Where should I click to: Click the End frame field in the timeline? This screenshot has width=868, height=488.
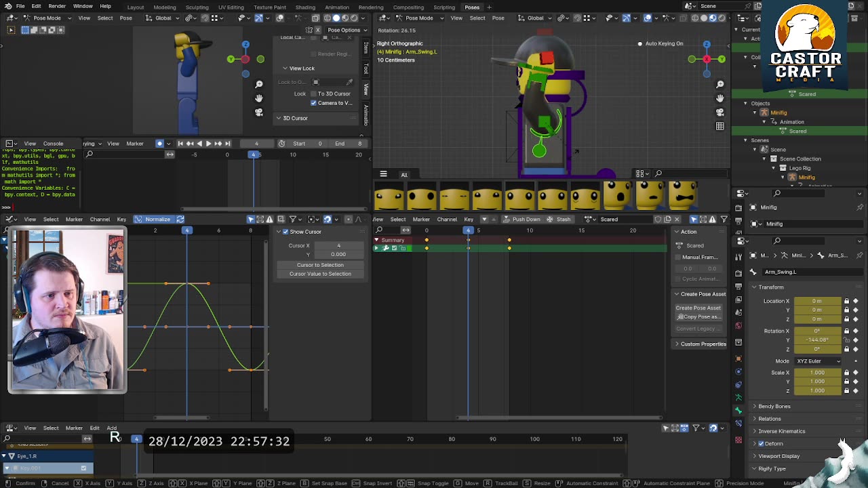coord(349,144)
